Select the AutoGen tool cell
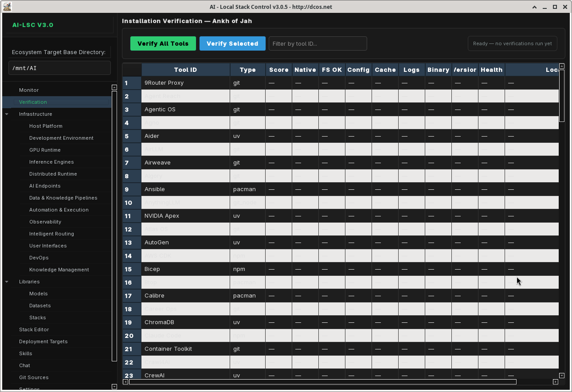This screenshot has height=392, width=572. (x=186, y=243)
